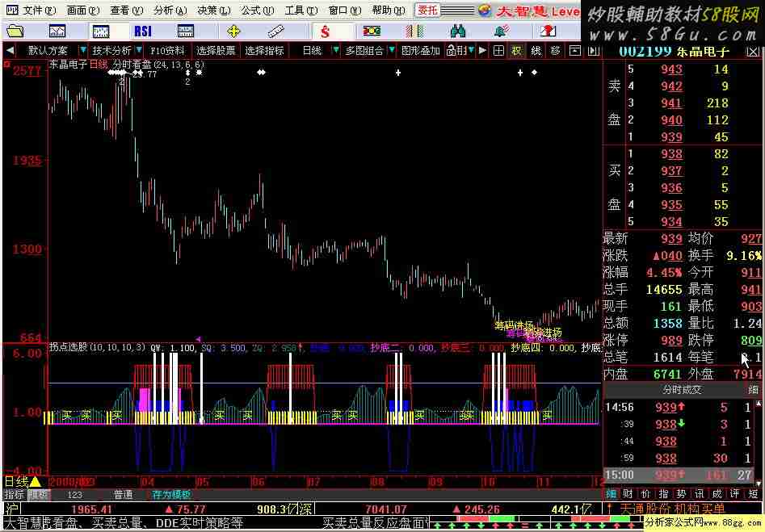
Task: Open the 公式 menu
Action: pos(254,10)
